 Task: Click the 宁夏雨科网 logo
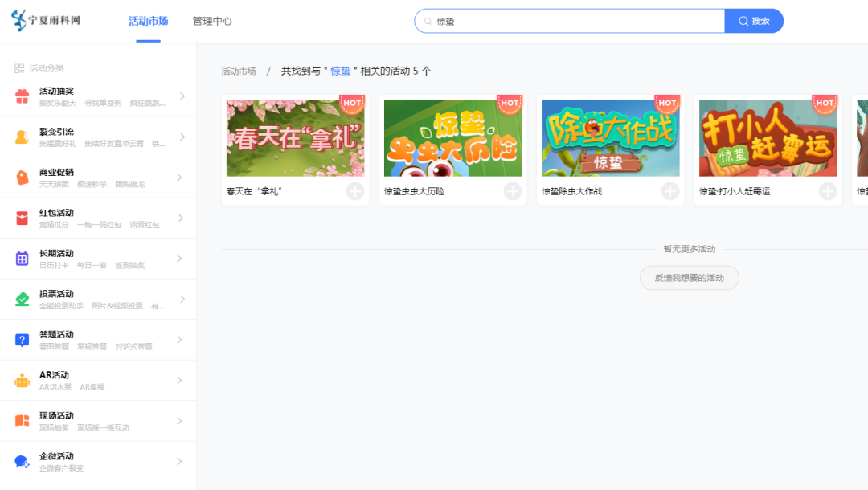point(46,20)
